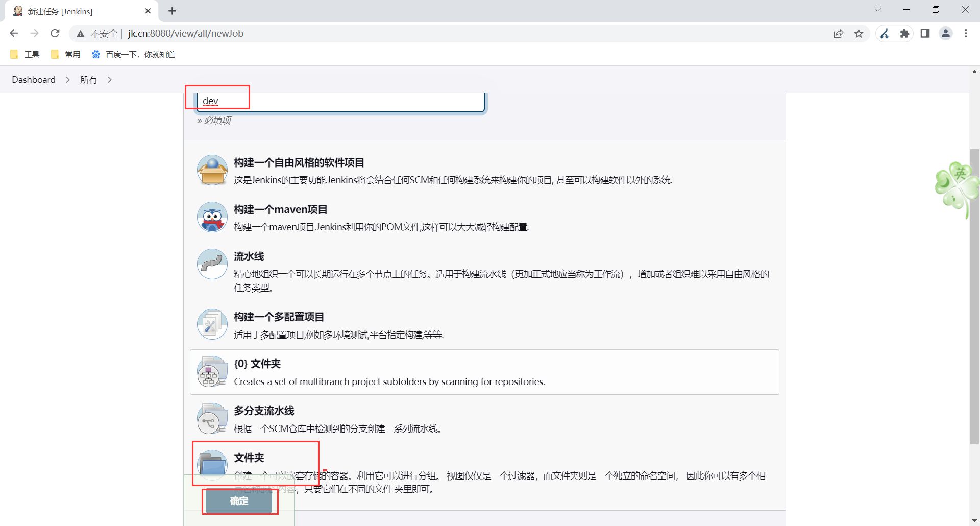The height and width of the screenshot is (526, 980).
Task: Pick the multi-configuration project icon
Action: click(212, 324)
